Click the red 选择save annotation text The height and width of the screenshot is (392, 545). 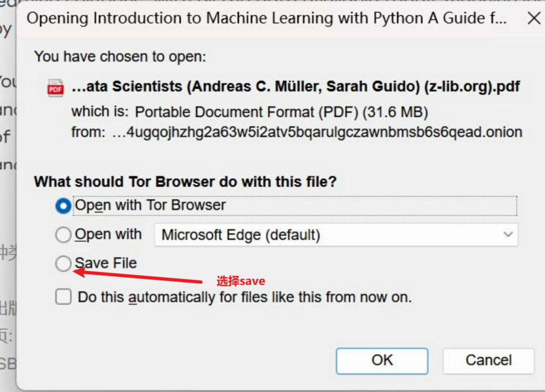pos(240,281)
